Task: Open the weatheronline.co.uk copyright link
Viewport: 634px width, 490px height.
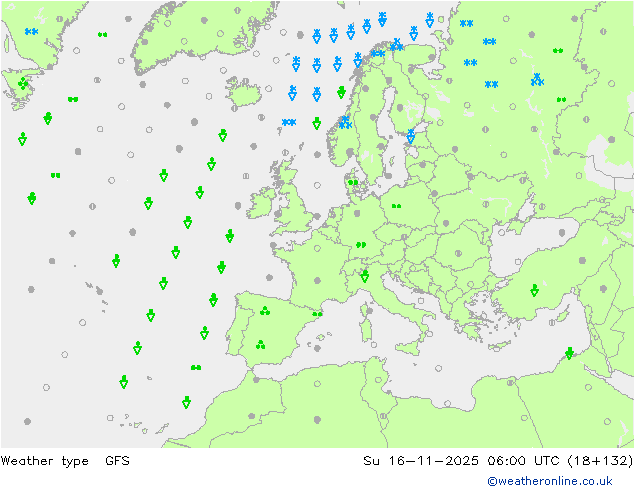Action: point(549,481)
